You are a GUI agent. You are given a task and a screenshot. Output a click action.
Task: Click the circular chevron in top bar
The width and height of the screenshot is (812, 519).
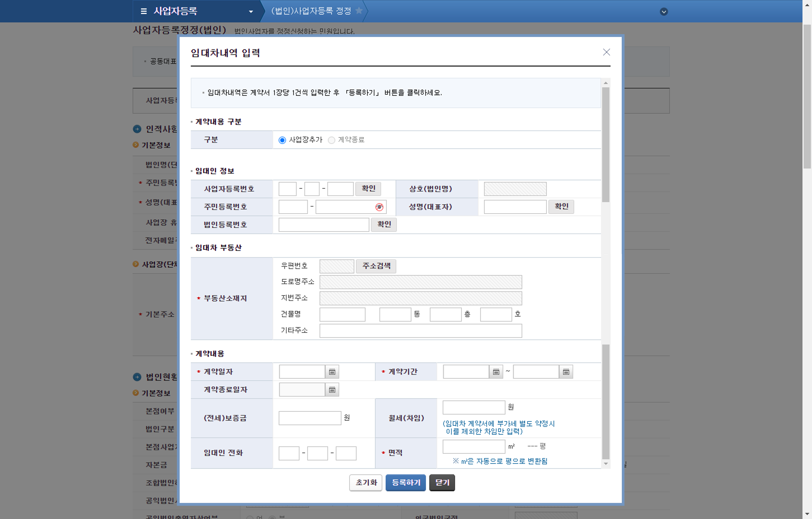[664, 12]
